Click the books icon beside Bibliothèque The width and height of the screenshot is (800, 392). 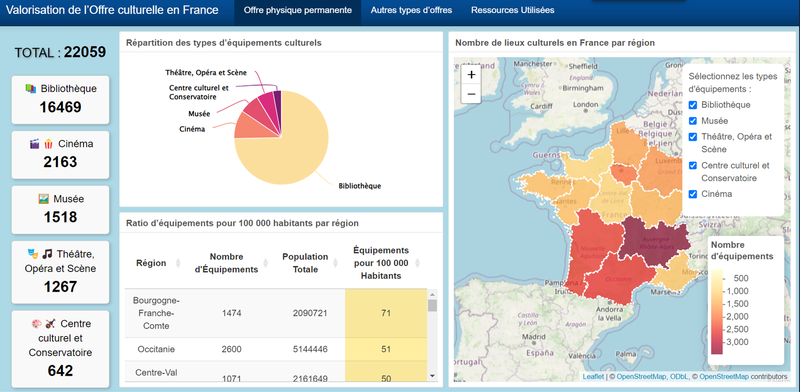(x=31, y=88)
